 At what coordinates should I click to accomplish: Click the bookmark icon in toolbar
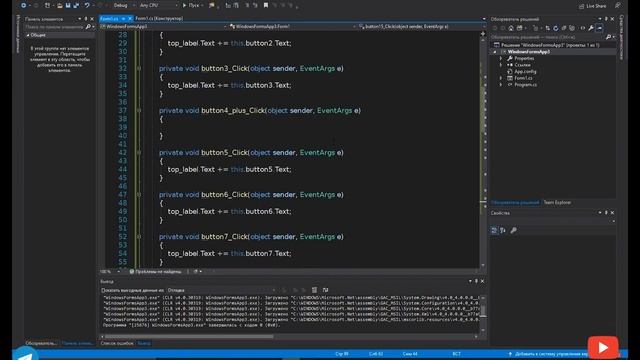[266, 5]
